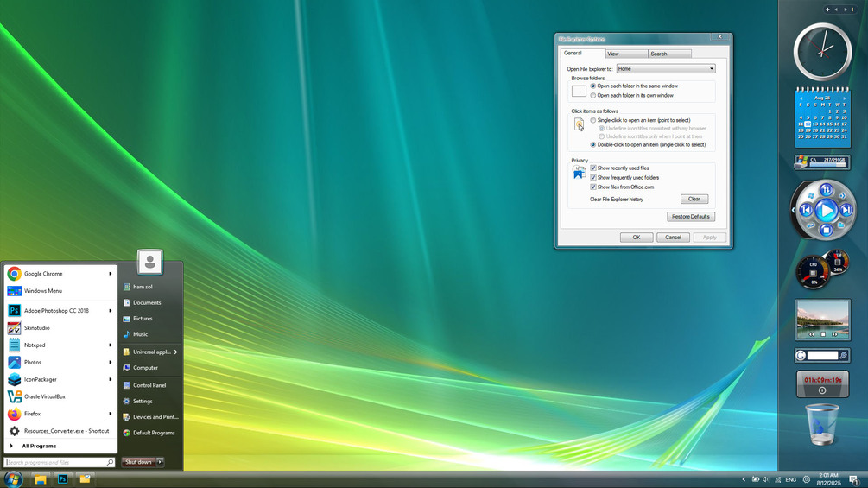Click the Windows Start orb
This screenshot has height=488, width=868.
13,479
